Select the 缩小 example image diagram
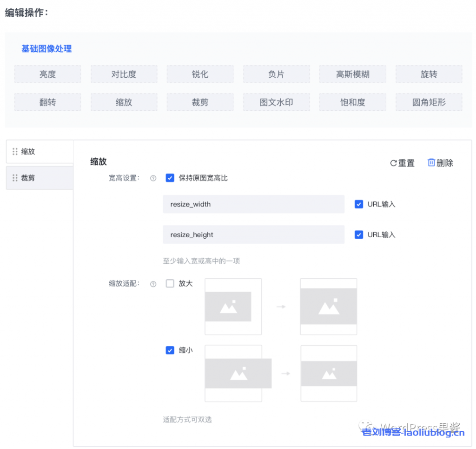Screen dimensions: 476x449 [x=238, y=373]
